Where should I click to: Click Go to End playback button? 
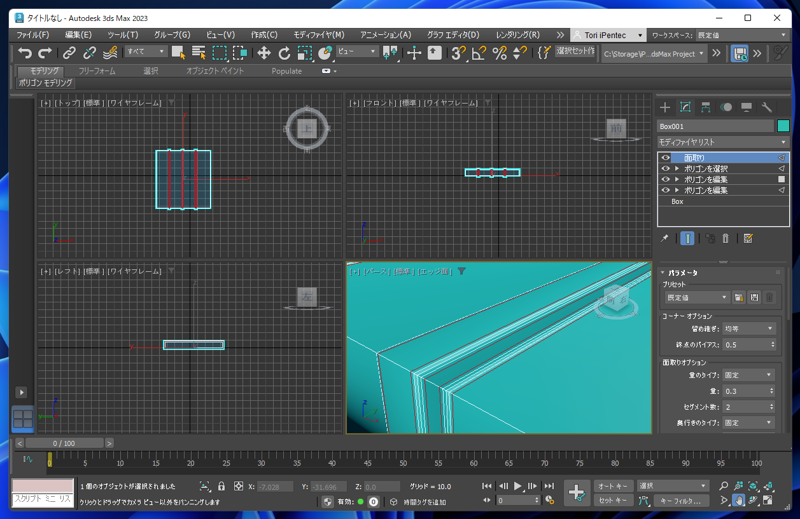pyautogui.click(x=549, y=486)
